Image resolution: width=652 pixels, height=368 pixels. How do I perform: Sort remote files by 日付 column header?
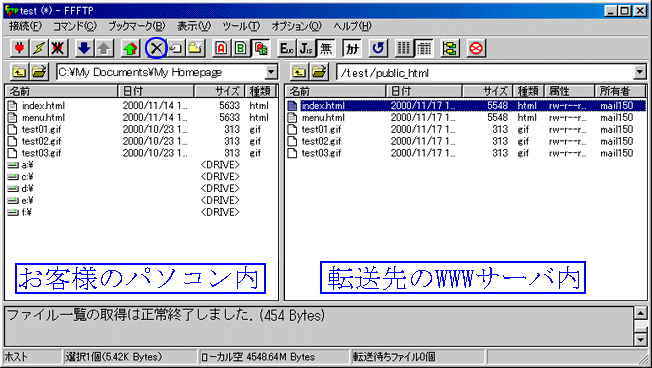click(424, 91)
